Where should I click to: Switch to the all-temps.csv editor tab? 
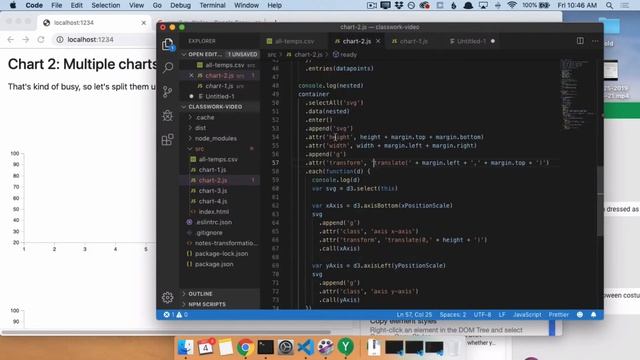(x=293, y=41)
